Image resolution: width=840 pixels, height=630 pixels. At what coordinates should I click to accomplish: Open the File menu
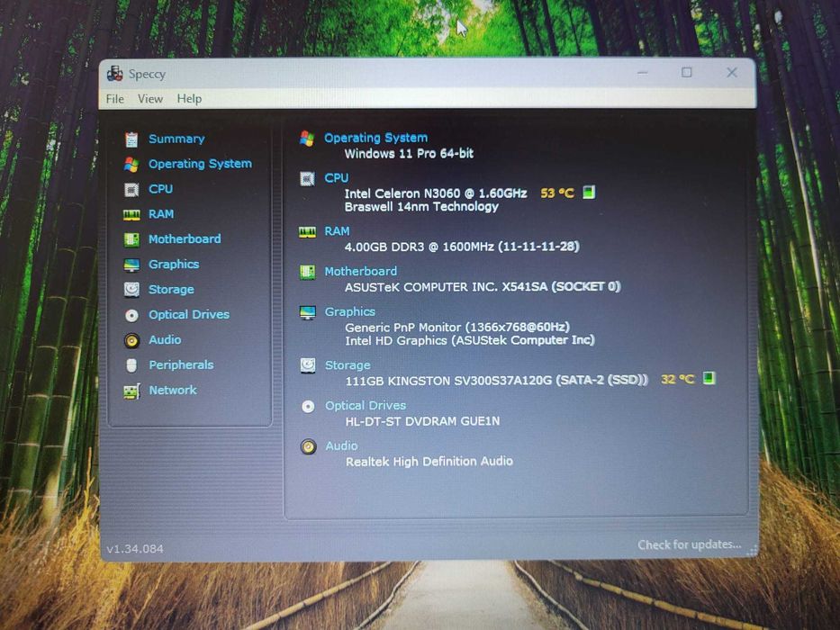click(114, 99)
